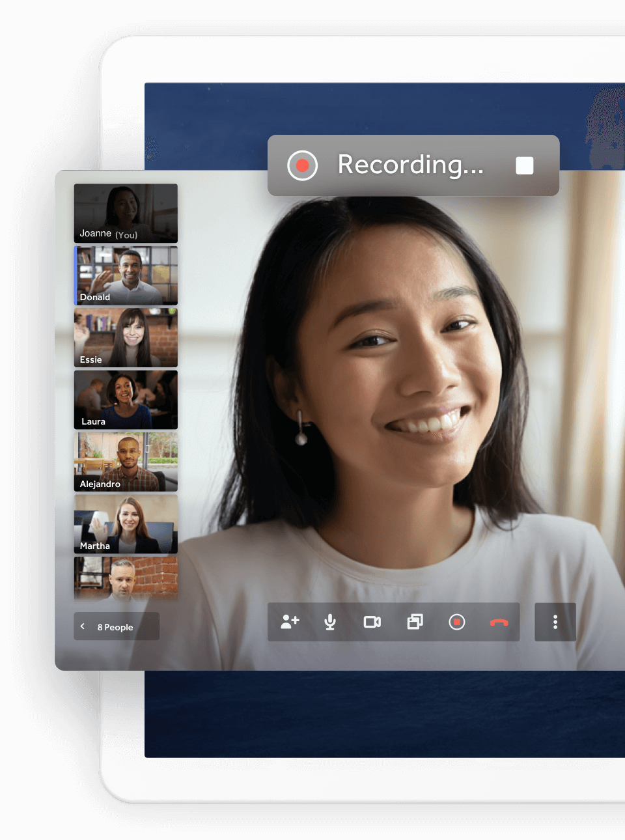This screenshot has height=840, width=625.
Task: Click the red recording indicator
Action: tap(302, 165)
